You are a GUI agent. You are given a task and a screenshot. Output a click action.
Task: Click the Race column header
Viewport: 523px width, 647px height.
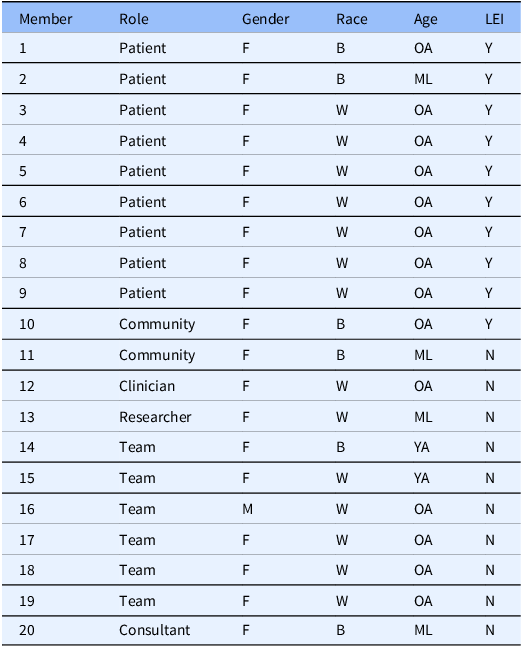[352, 19]
